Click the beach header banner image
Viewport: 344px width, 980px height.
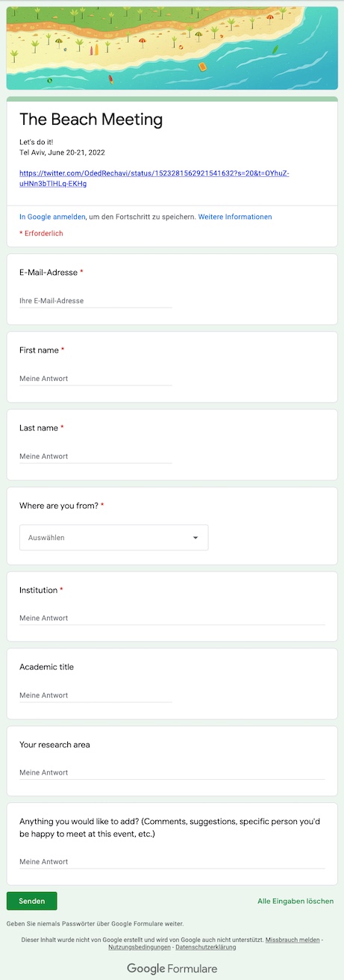pyautogui.click(x=172, y=48)
